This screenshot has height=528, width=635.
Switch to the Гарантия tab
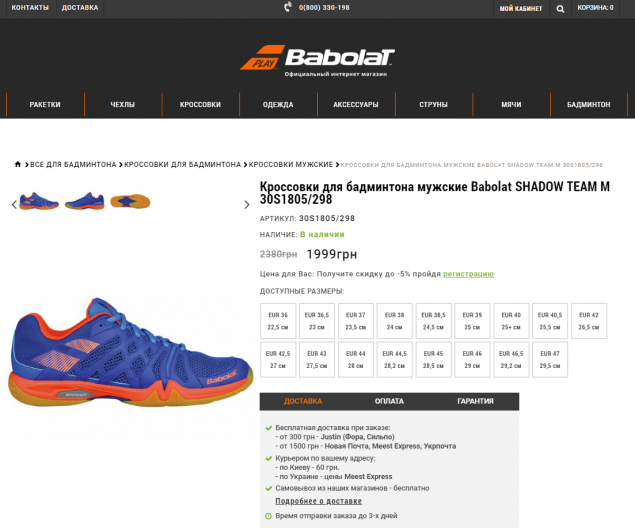coord(475,401)
